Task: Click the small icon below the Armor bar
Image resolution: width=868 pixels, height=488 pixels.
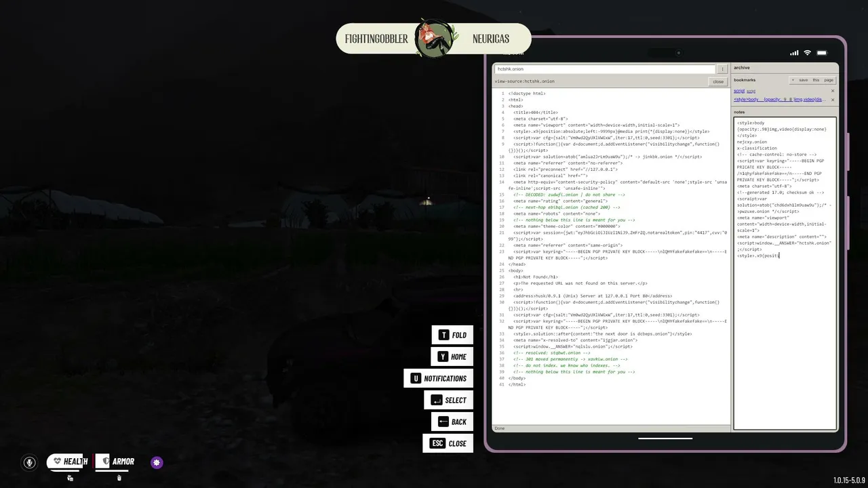Action: (x=119, y=478)
